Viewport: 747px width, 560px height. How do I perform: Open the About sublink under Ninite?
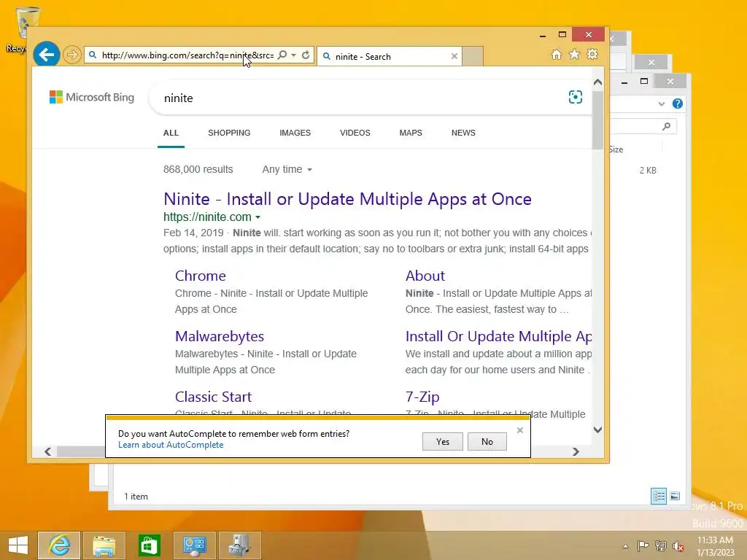tap(425, 276)
